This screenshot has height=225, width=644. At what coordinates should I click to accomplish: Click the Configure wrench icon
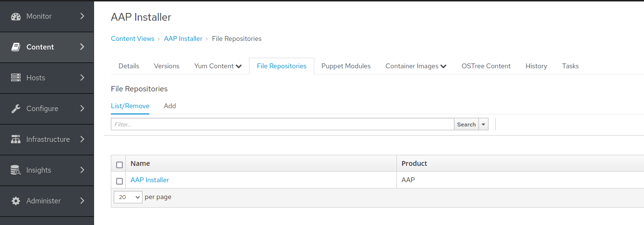tap(16, 109)
